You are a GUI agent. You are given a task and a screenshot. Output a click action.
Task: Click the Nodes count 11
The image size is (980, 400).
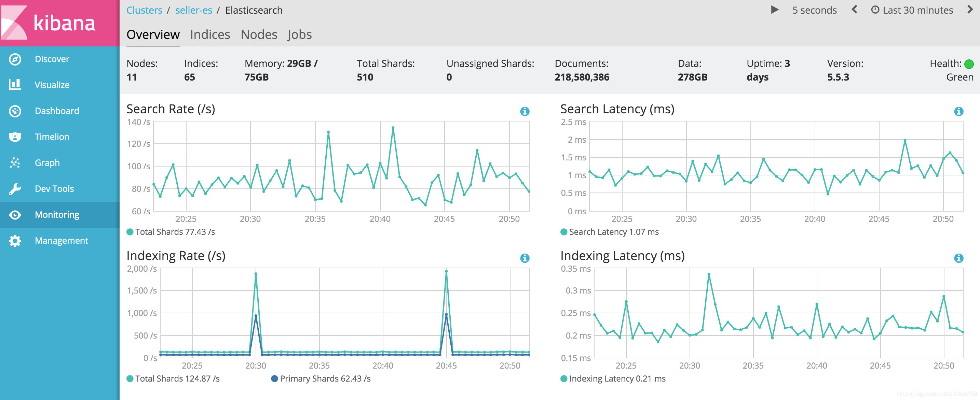point(132,77)
